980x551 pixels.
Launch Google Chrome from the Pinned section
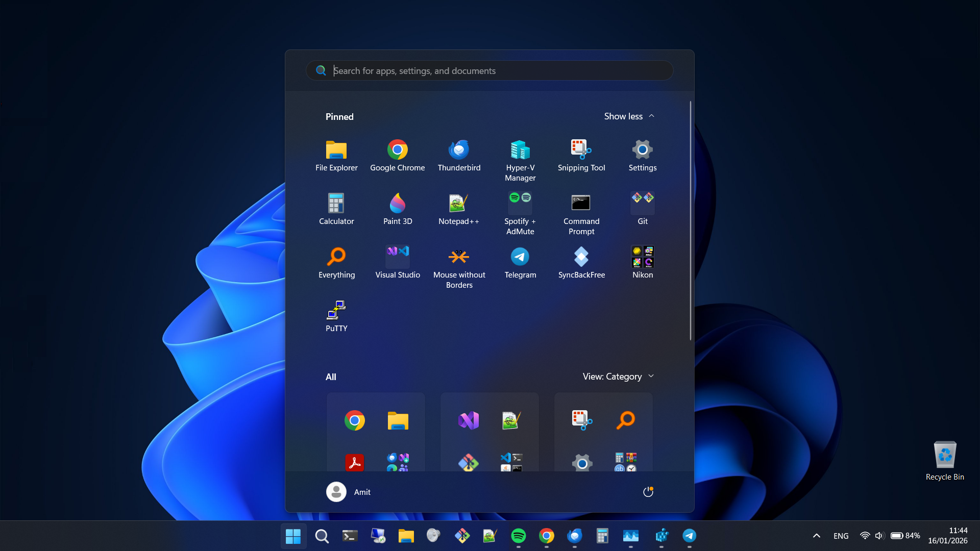(398, 156)
